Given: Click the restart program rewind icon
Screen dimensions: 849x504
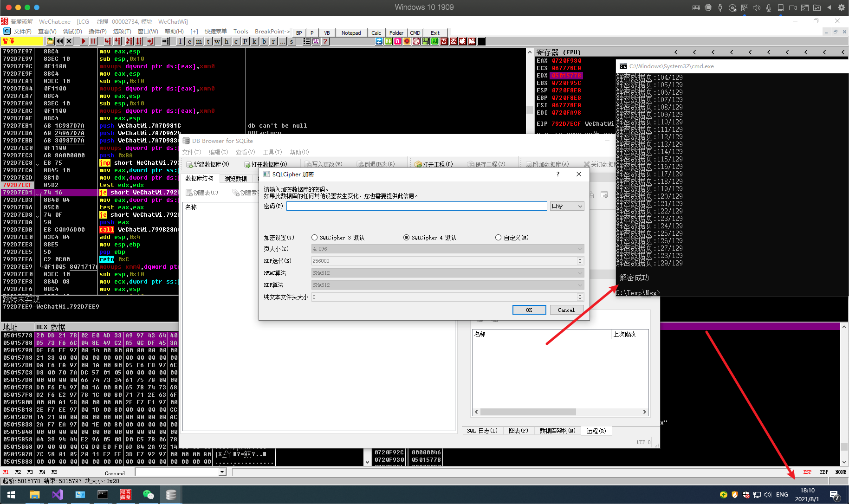Looking at the screenshot, I should [60, 41].
